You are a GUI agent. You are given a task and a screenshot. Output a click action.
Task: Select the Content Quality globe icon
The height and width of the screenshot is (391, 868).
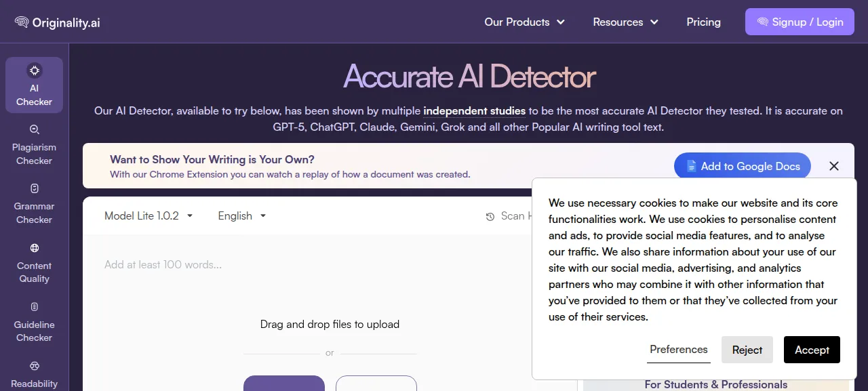(35, 248)
